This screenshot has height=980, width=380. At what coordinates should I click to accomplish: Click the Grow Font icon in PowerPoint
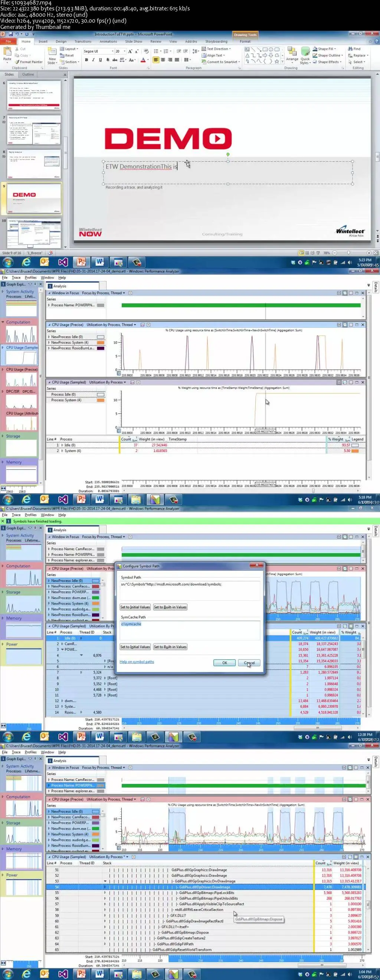[130, 51]
